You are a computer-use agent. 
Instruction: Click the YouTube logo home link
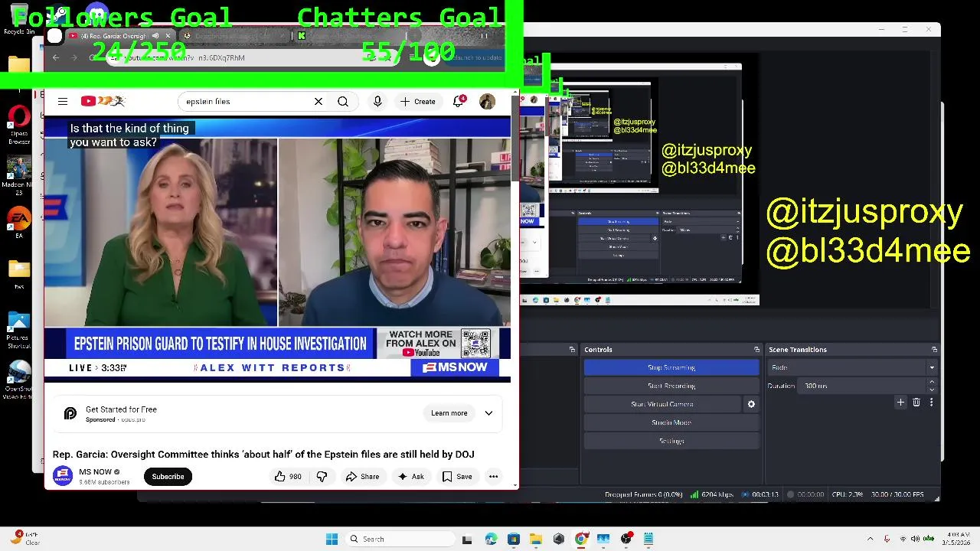103,101
